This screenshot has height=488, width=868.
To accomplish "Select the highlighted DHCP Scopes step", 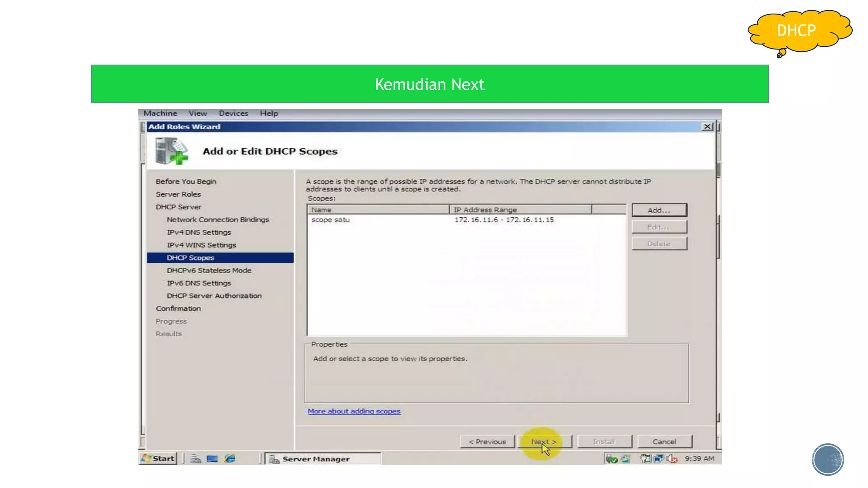I will point(220,258).
